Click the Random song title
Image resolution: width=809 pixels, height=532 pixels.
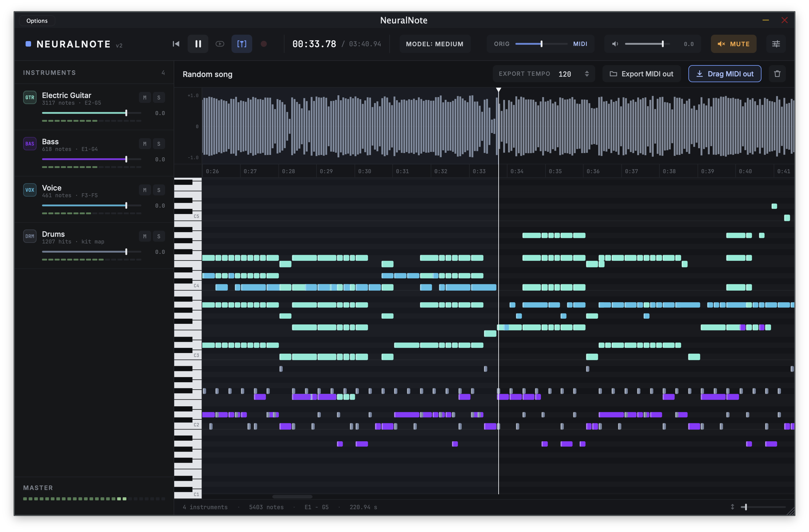208,74
